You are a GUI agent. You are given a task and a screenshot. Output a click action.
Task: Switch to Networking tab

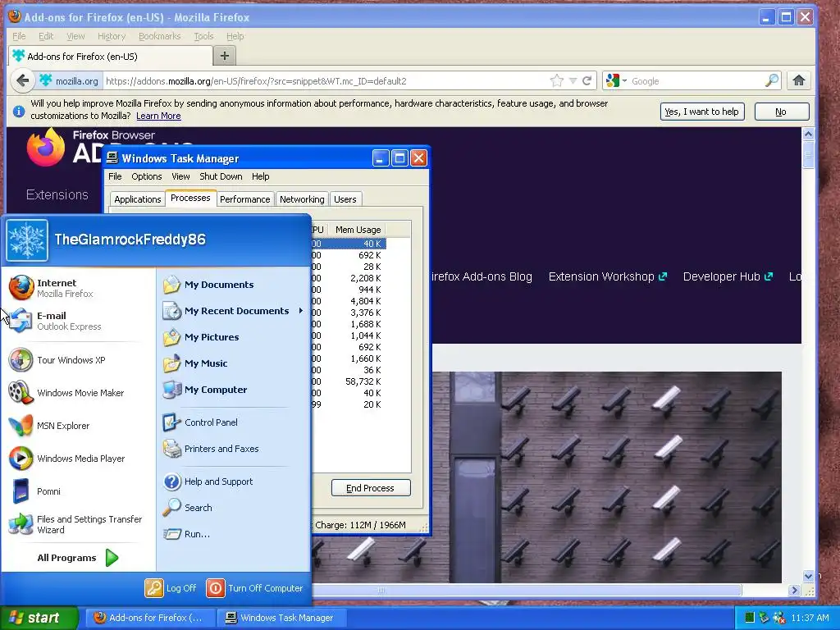pos(302,199)
